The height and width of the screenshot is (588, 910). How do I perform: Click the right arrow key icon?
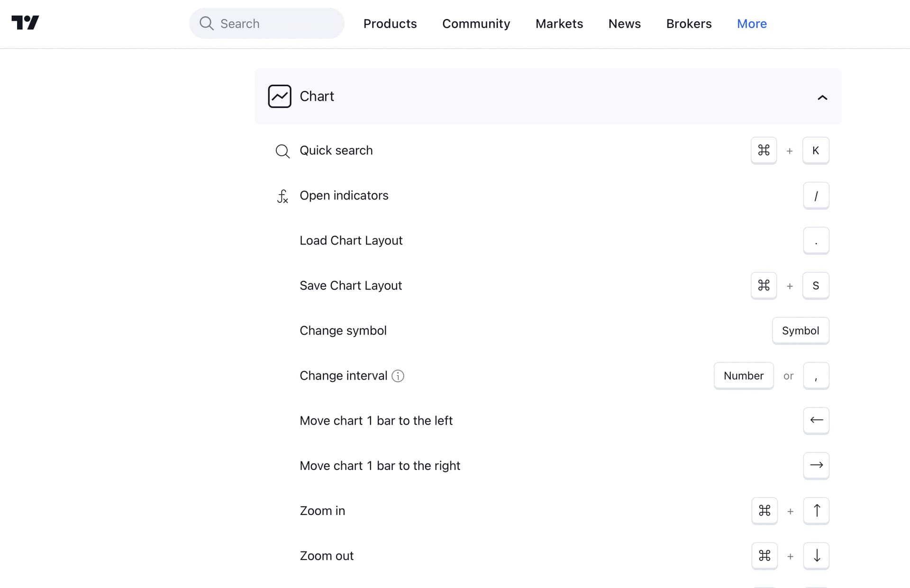click(x=816, y=465)
